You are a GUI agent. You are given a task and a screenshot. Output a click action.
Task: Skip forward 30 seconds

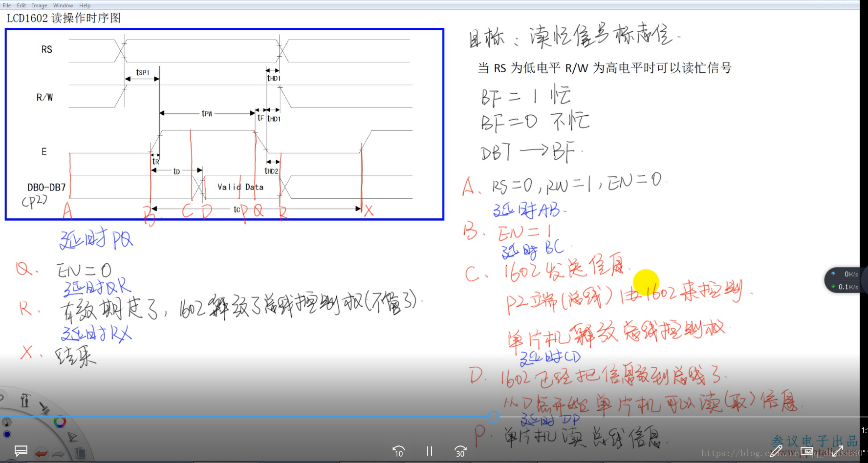(460, 451)
